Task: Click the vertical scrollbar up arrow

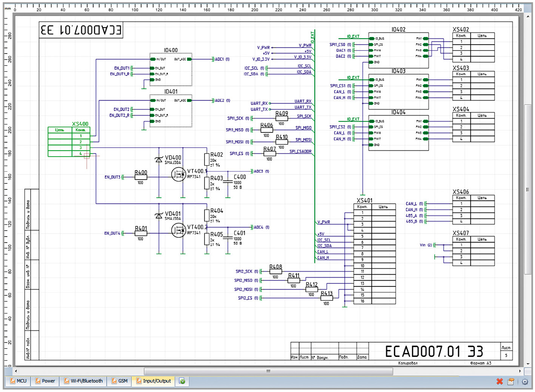Action: (528, 16)
